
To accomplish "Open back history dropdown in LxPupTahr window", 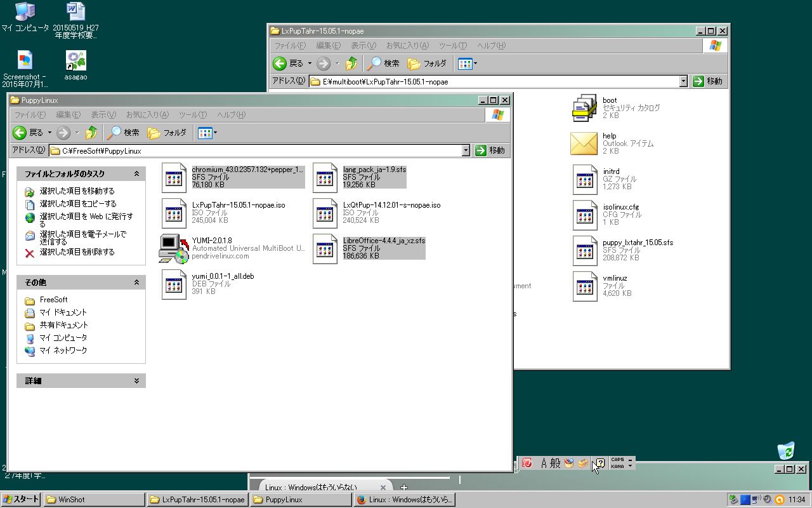I will [x=310, y=63].
